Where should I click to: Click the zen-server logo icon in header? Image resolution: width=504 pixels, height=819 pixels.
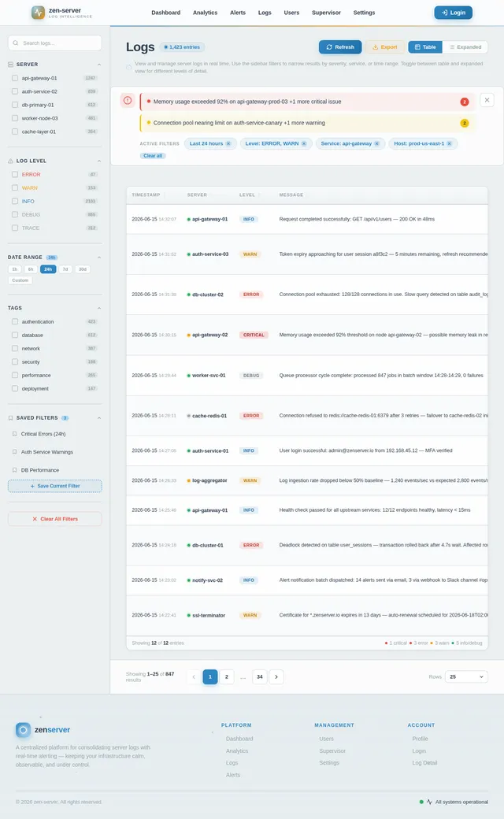[38, 13]
